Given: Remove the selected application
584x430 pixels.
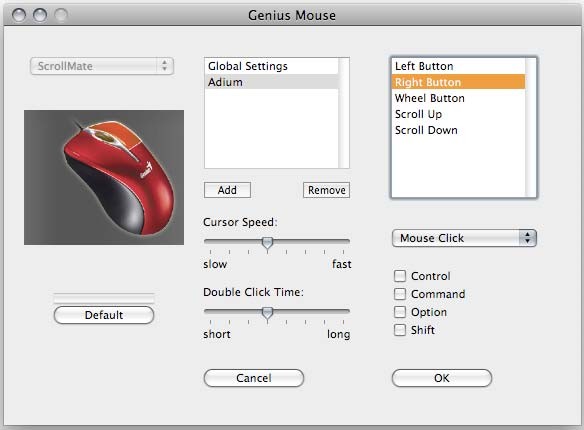Looking at the screenshot, I should pyautogui.click(x=326, y=190).
